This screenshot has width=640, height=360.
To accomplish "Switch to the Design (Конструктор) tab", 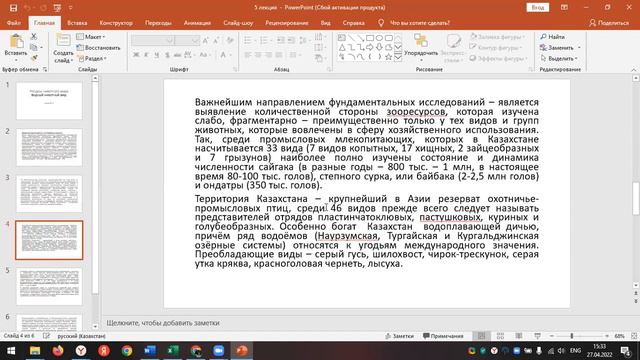I will (116, 23).
